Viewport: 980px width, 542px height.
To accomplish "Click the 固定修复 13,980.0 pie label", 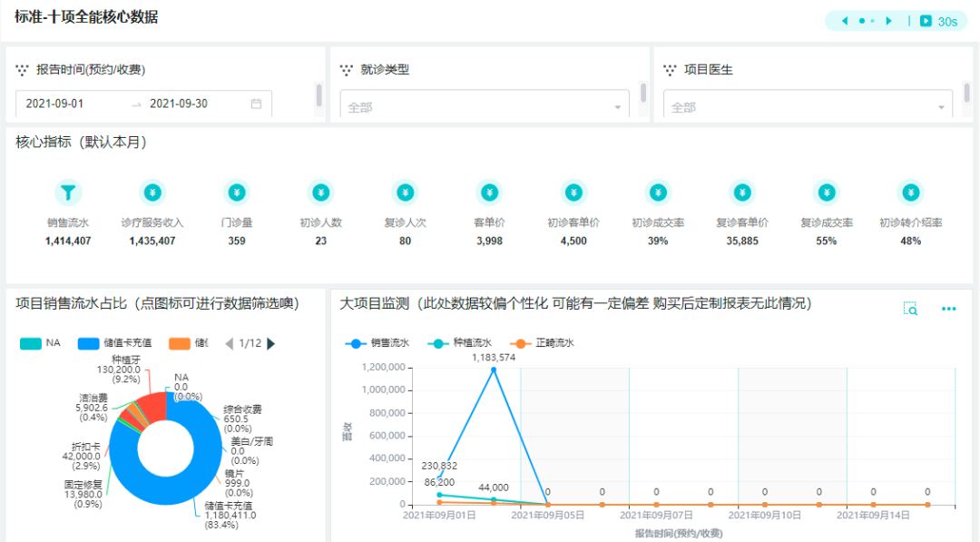I will point(83,495).
